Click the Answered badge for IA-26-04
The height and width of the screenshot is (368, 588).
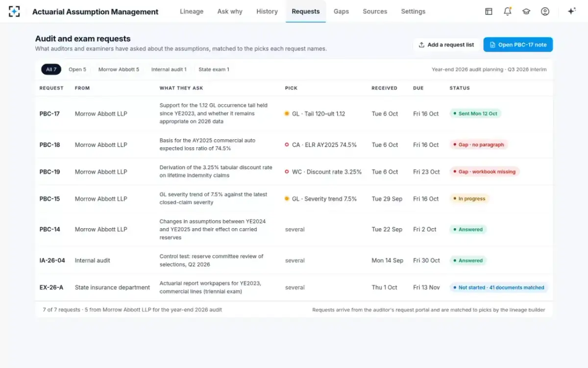(468, 261)
